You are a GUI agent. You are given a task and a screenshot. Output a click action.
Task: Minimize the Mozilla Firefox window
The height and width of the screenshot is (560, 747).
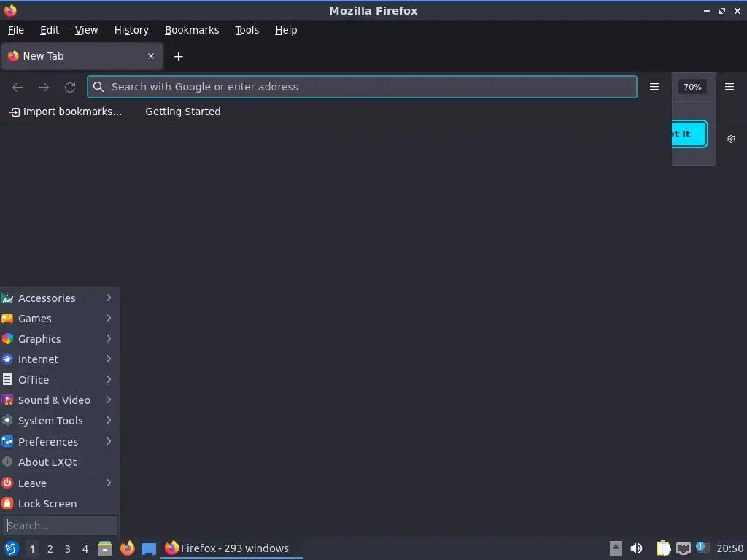(x=707, y=10)
